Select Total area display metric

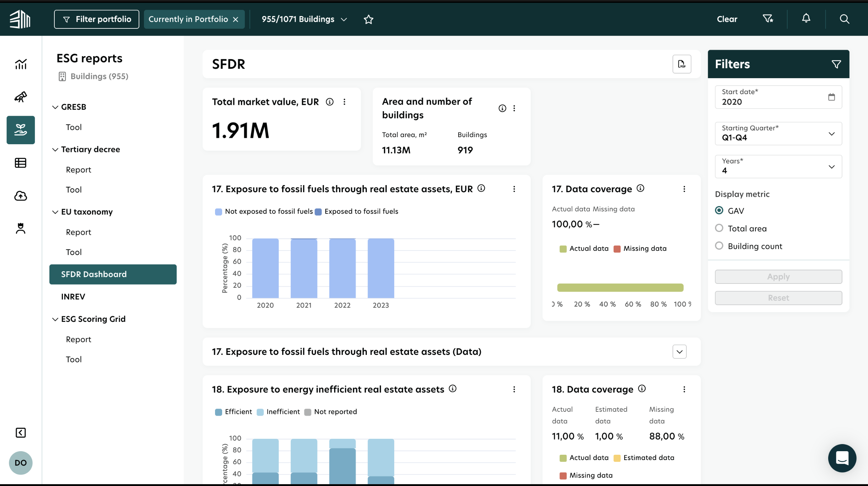[x=719, y=228]
